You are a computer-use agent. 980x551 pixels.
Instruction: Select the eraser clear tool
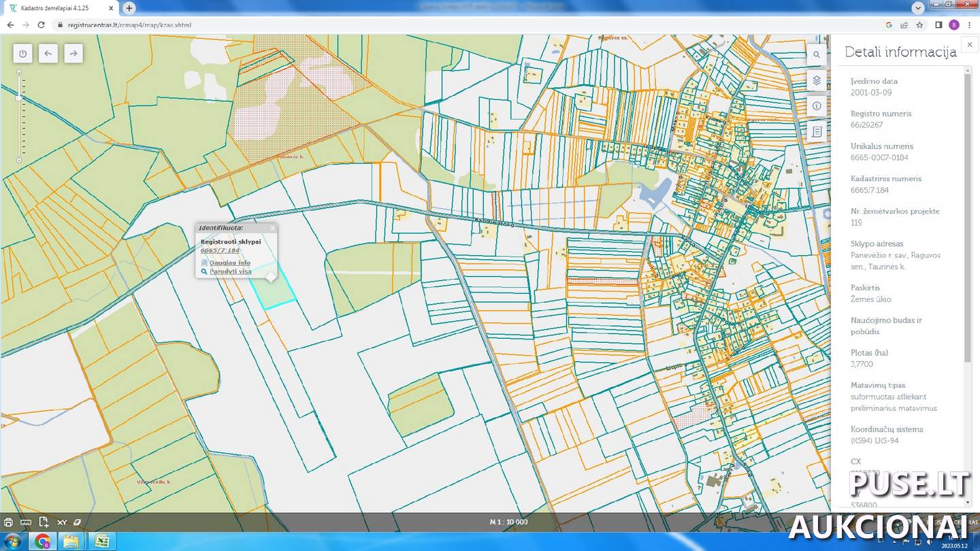coord(77,522)
